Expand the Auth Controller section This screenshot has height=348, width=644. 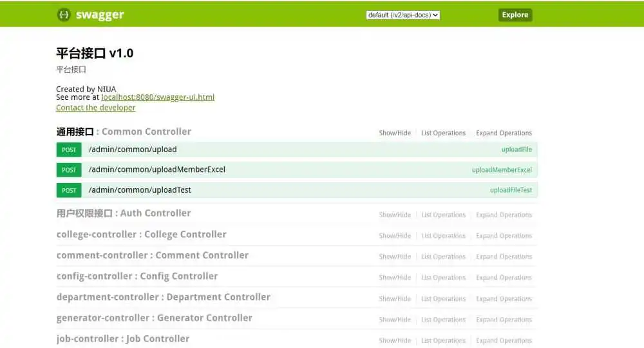pos(124,213)
